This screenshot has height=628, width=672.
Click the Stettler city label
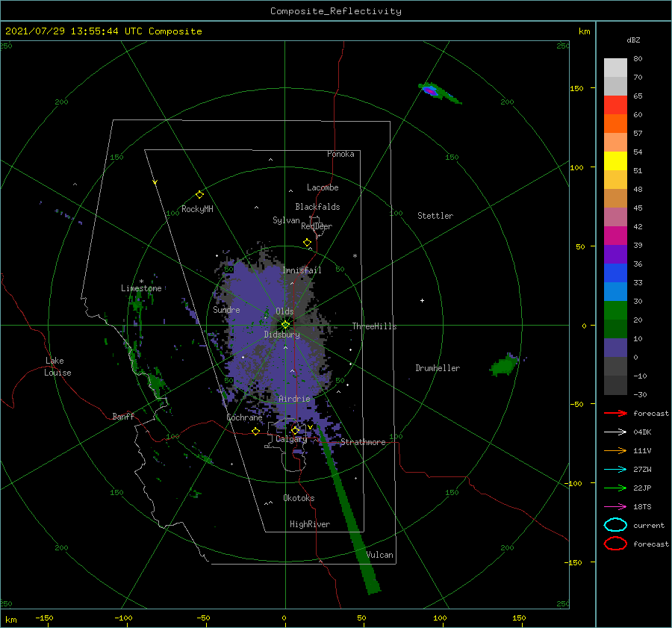435,216
